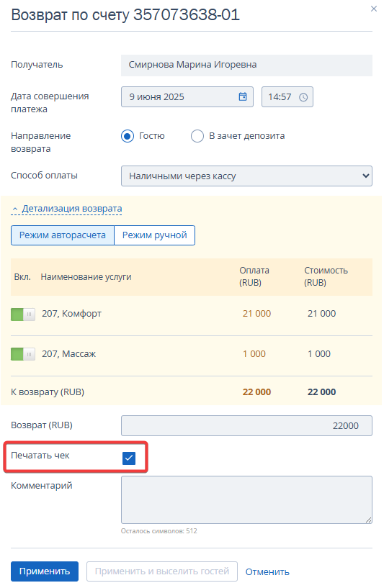The width and height of the screenshot is (384, 588).
Task: Click the clock icon in time field
Action: pos(303,97)
